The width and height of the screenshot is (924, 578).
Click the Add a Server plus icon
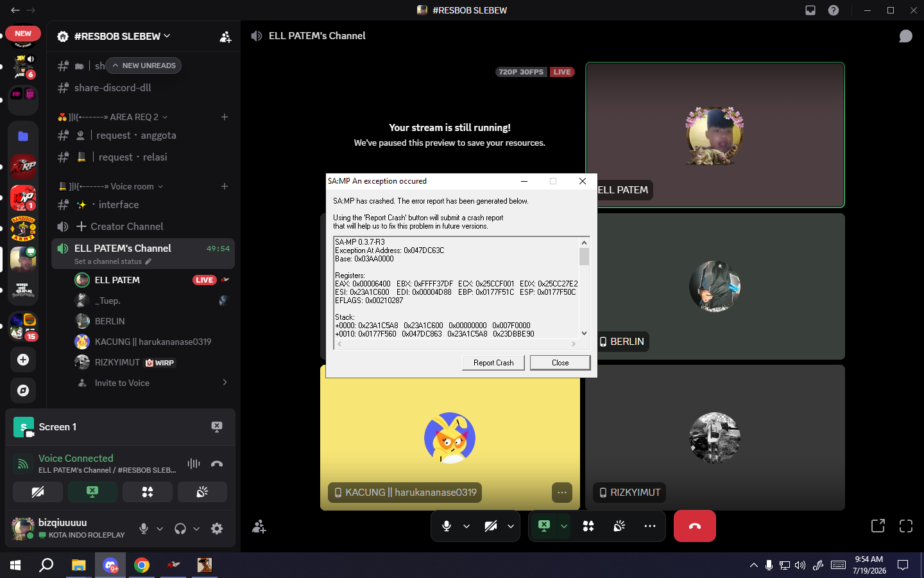[x=23, y=360]
